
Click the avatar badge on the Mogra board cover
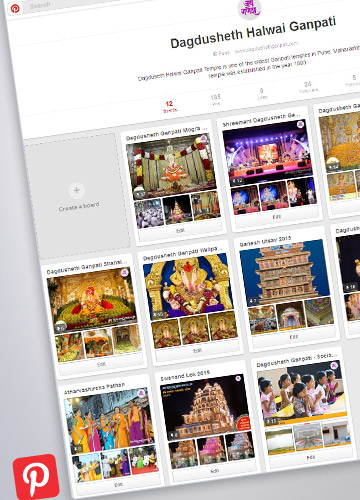203,139
